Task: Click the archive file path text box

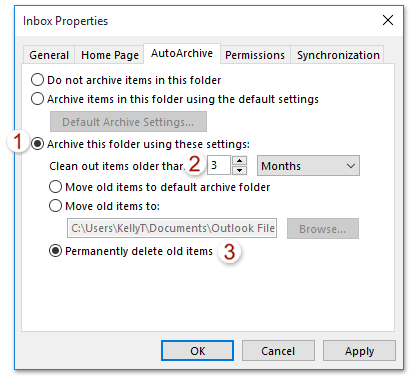Action: coord(172,228)
